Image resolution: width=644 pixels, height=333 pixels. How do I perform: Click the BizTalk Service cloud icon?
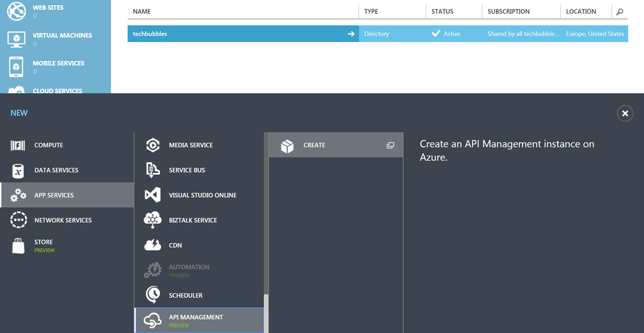[x=153, y=220]
